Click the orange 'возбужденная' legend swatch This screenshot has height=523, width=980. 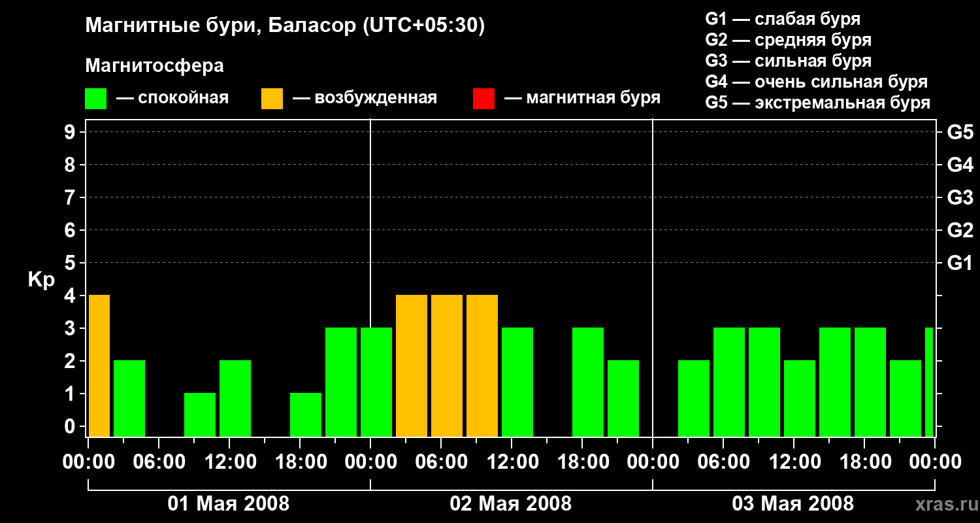pyautogui.click(x=272, y=99)
